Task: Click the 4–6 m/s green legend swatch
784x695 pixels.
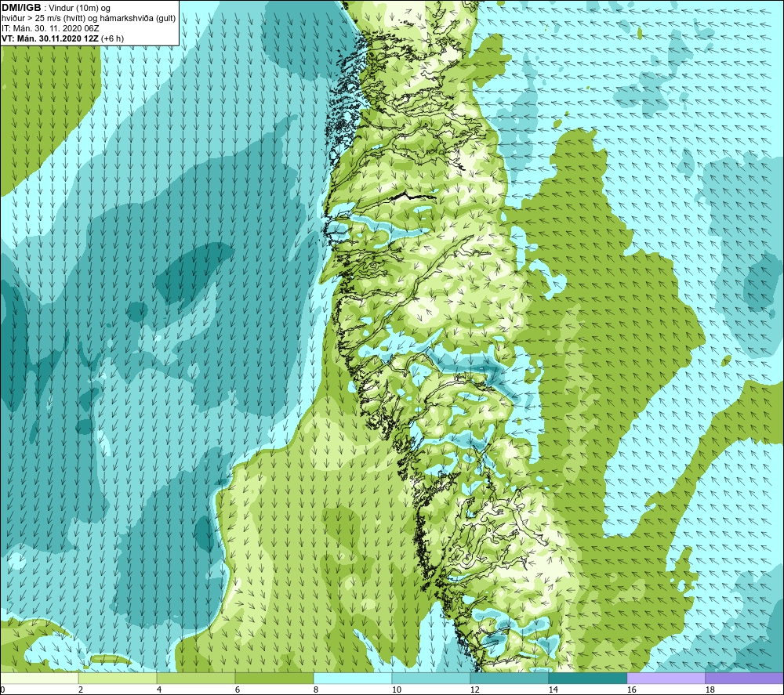Action: tap(196, 678)
